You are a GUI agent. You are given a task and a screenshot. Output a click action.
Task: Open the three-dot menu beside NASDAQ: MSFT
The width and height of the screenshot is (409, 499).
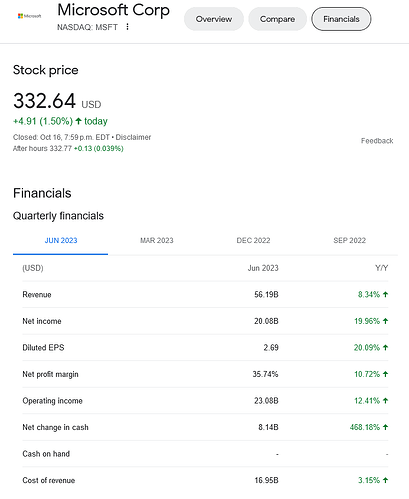pyautogui.click(x=127, y=27)
